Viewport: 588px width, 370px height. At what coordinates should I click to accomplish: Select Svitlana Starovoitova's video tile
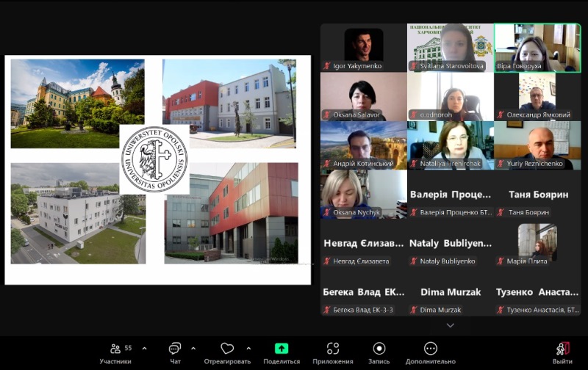451,48
